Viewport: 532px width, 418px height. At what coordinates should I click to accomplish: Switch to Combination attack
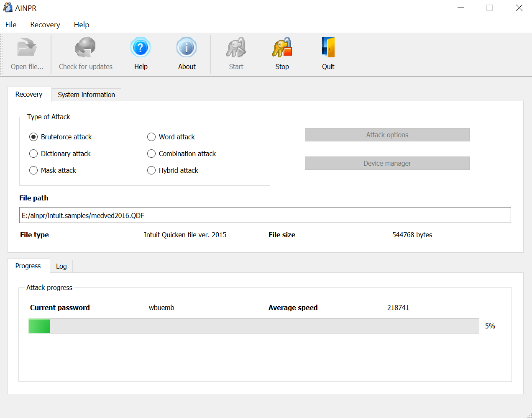151,154
